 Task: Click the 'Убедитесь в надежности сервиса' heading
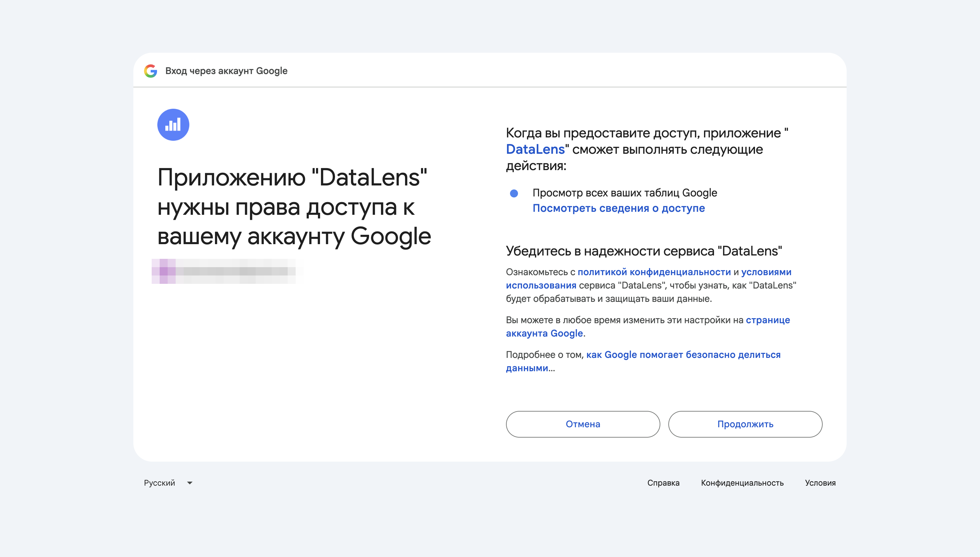(644, 251)
